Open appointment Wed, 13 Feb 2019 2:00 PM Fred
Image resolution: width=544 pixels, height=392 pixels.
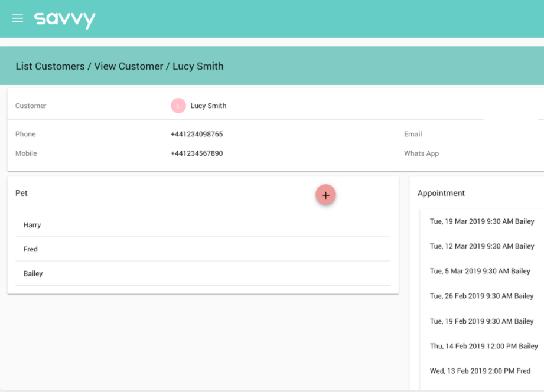(480, 371)
